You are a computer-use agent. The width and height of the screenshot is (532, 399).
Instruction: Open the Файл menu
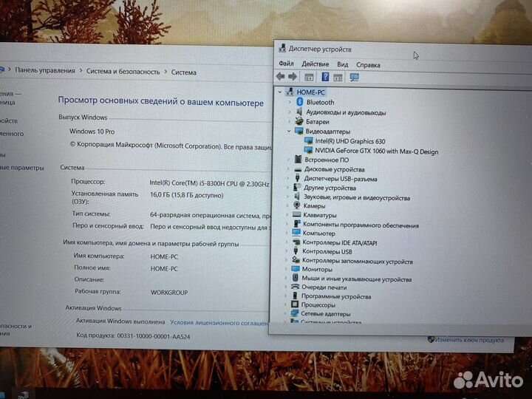pyautogui.click(x=286, y=65)
